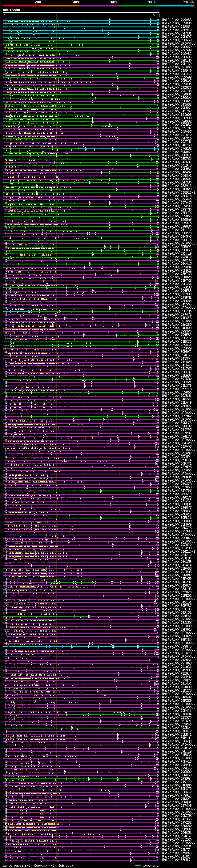Open hit UniRef100_Q9FSG1
The image size is (197, 868).
[x=177, y=33]
